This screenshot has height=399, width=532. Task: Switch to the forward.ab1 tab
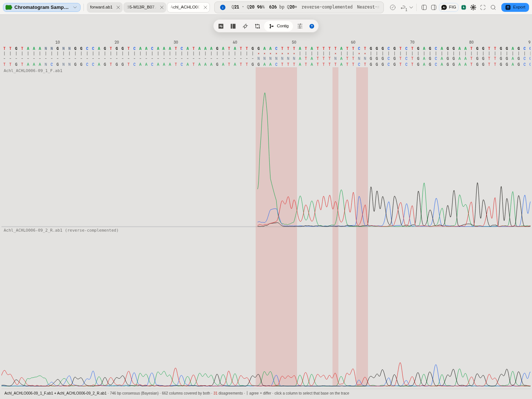pyautogui.click(x=101, y=7)
